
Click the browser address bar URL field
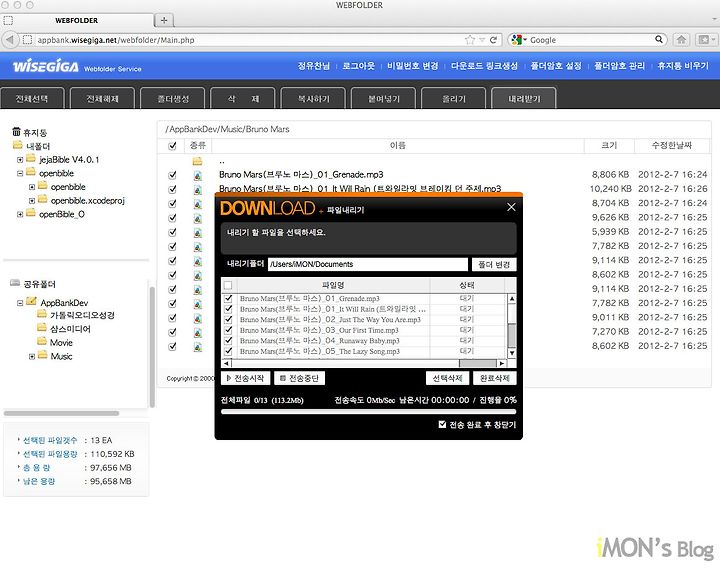[x=248, y=40]
